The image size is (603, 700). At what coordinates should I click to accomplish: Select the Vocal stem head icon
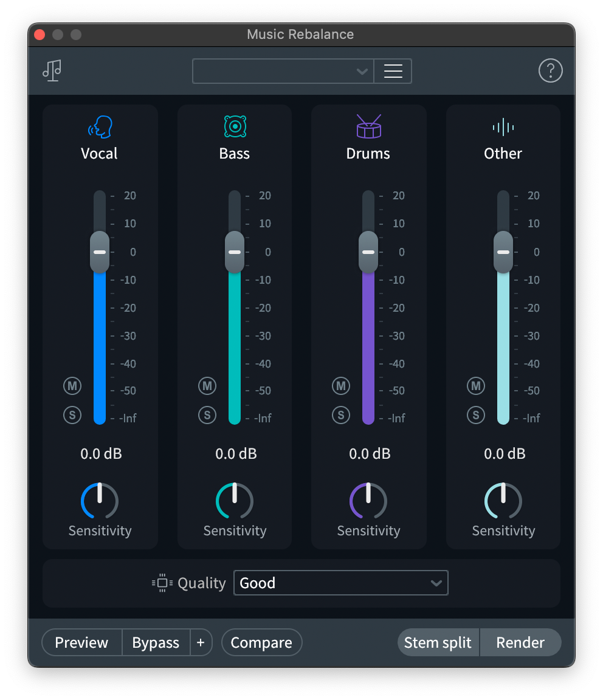pyautogui.click(x=99, y=126)
